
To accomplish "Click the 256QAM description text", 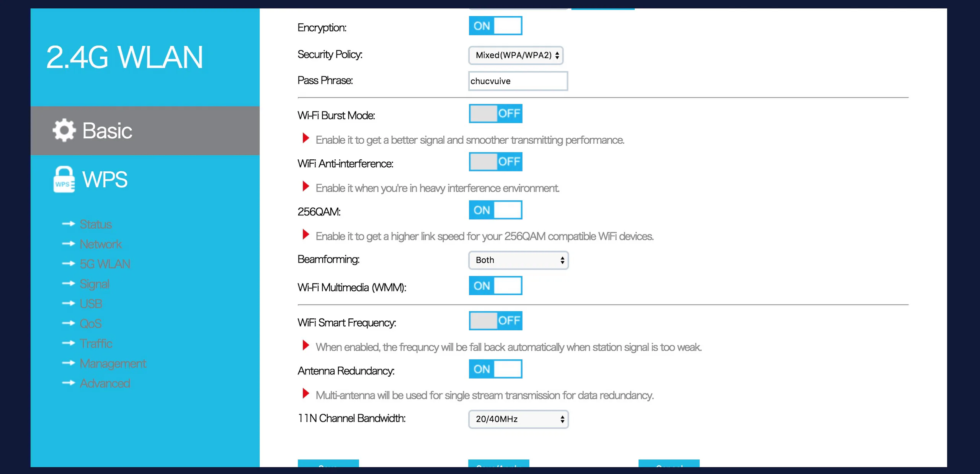I will 484,236.
